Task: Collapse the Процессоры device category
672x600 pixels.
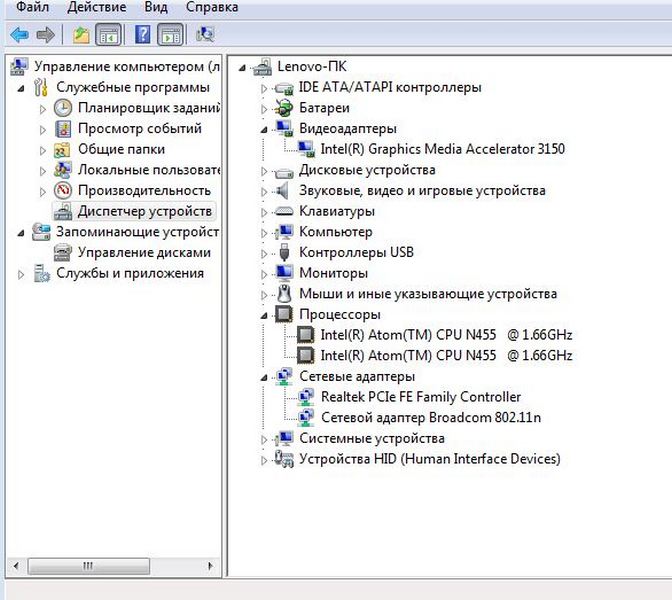Action: (x=265, y=314)
